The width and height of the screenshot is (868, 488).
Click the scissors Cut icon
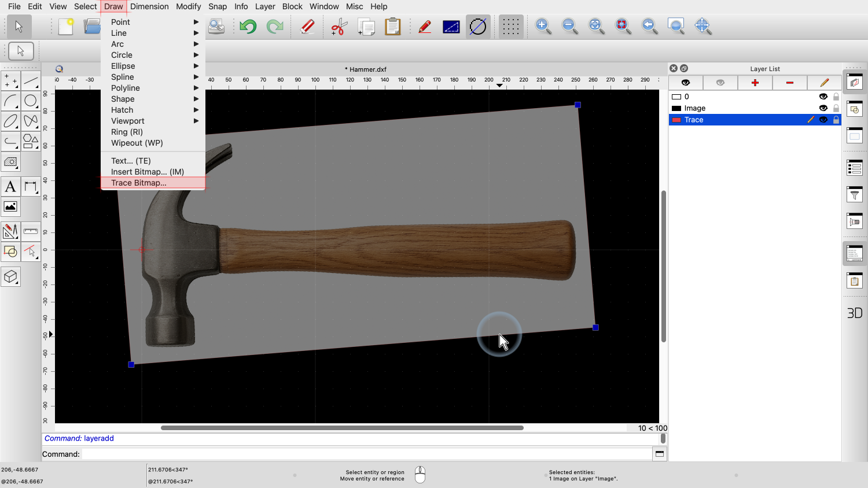coord(339,27)
